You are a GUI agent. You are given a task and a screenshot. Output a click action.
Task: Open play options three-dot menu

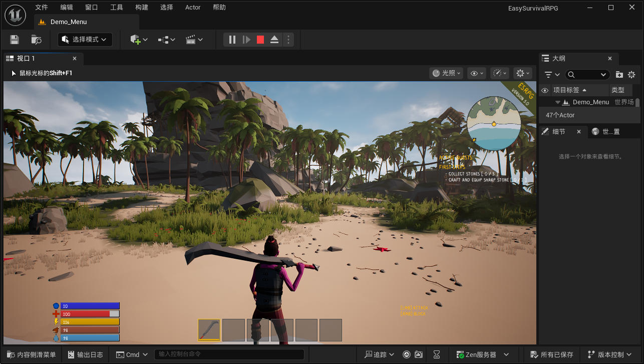coord(287,40)
